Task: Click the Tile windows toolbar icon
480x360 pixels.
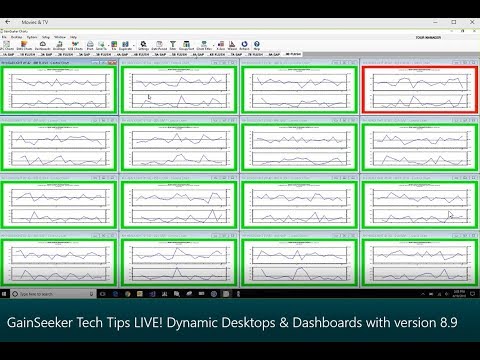Action: click(x=114, y=46)
